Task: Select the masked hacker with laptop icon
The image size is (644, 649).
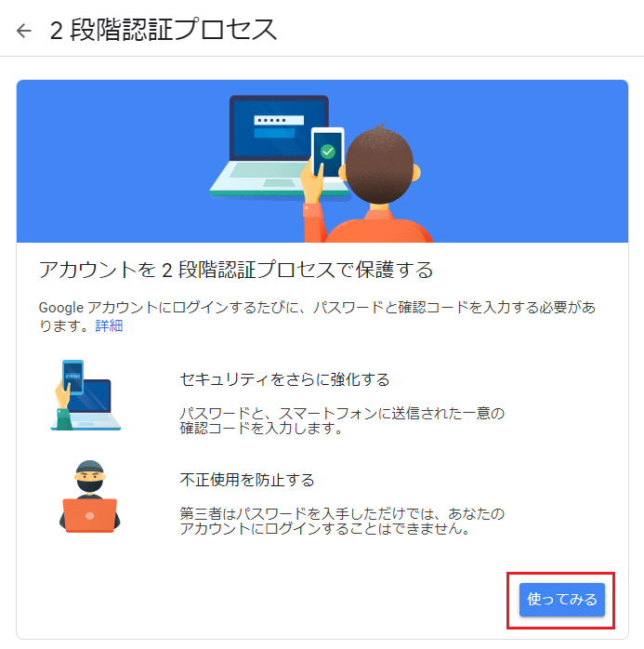Action: click(x=90, y=497)
